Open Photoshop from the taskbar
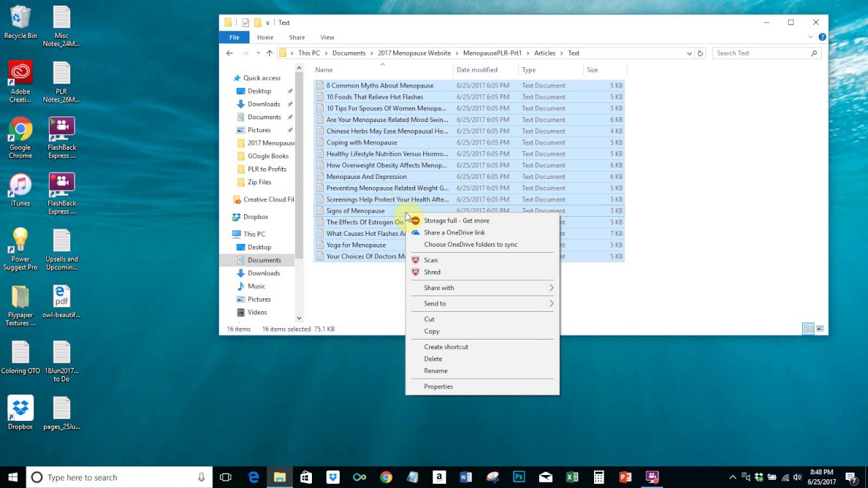The image size is (868, 488). (519, 477)
